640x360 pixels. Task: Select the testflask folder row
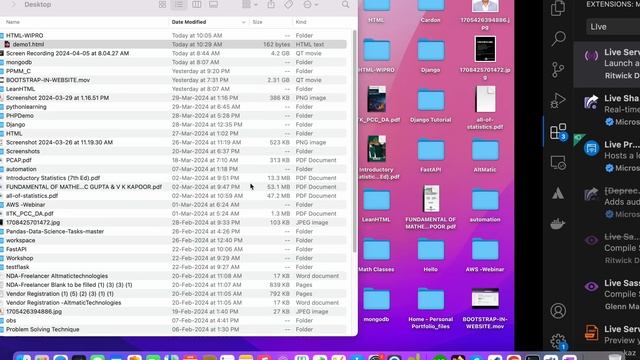(x=173, y=267)
